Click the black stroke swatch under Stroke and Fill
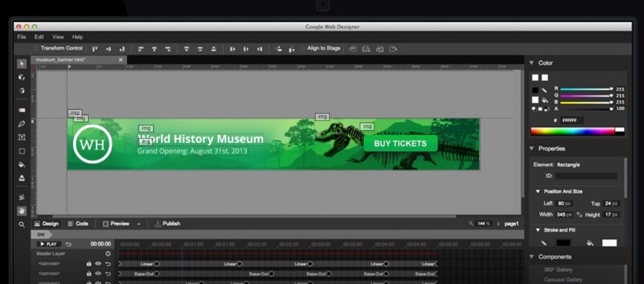This screenshot has width=644, height=284. pos(563,243)
